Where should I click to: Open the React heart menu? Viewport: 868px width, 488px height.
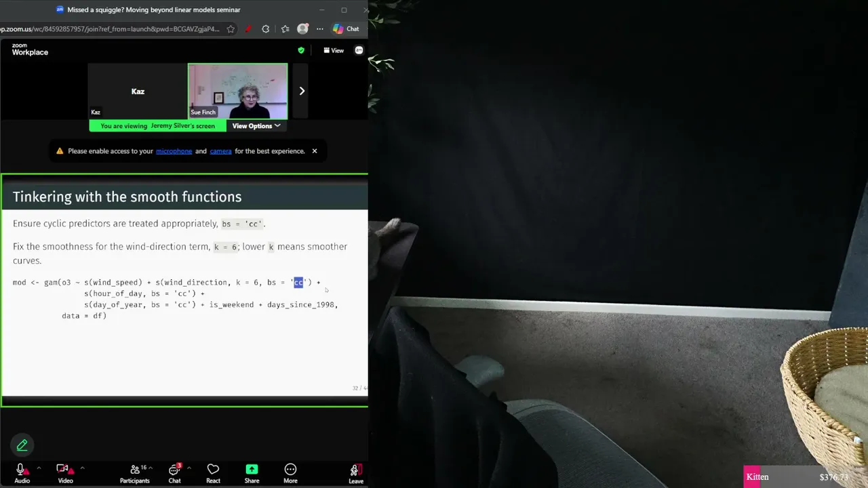(213, 473)
